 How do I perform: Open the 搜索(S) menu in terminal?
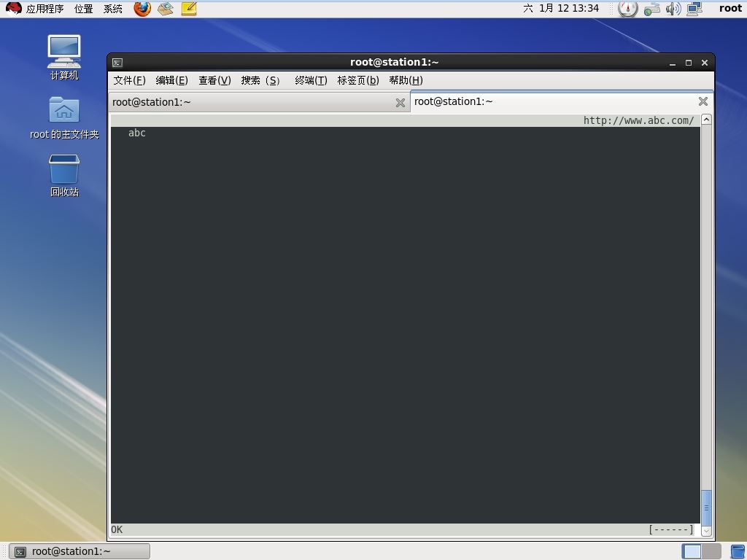[x=260, y=80]
